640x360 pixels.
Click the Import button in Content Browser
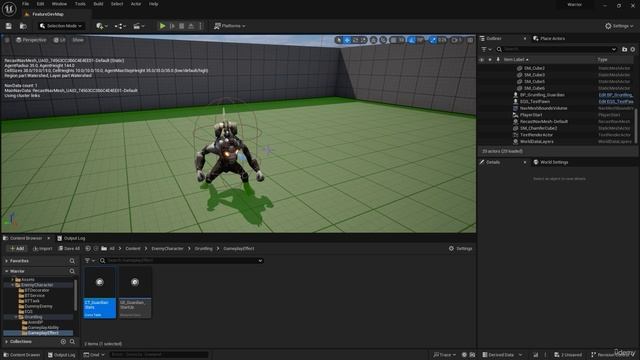[x=42, y=249]
